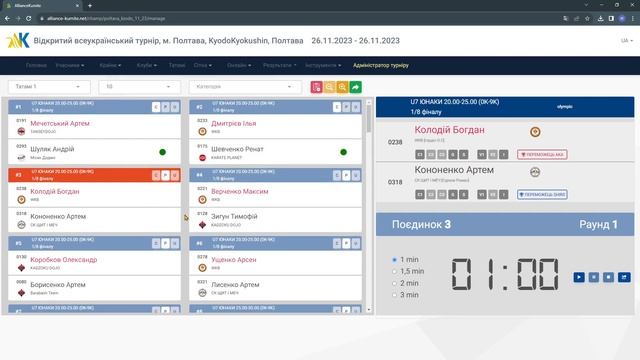Go to Головна menu item

36,65
